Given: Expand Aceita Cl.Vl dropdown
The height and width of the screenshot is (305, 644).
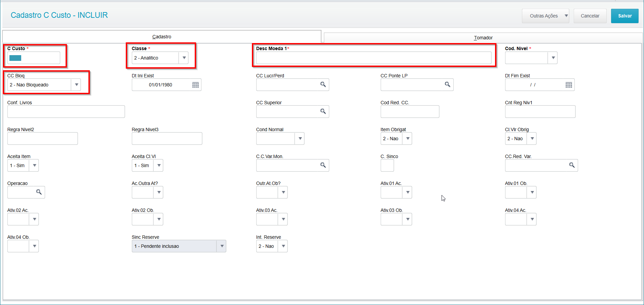Looking at the screenshot, I should coord(158,165).
